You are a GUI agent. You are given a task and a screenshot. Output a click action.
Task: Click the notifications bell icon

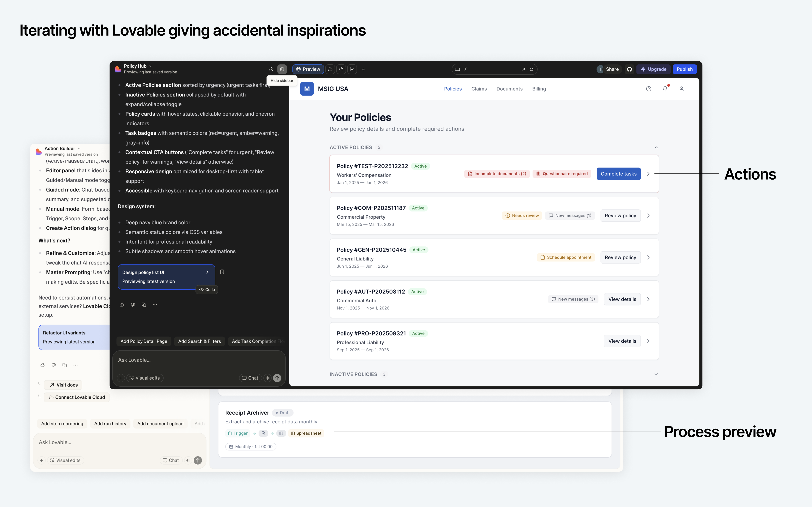[665, 89]
